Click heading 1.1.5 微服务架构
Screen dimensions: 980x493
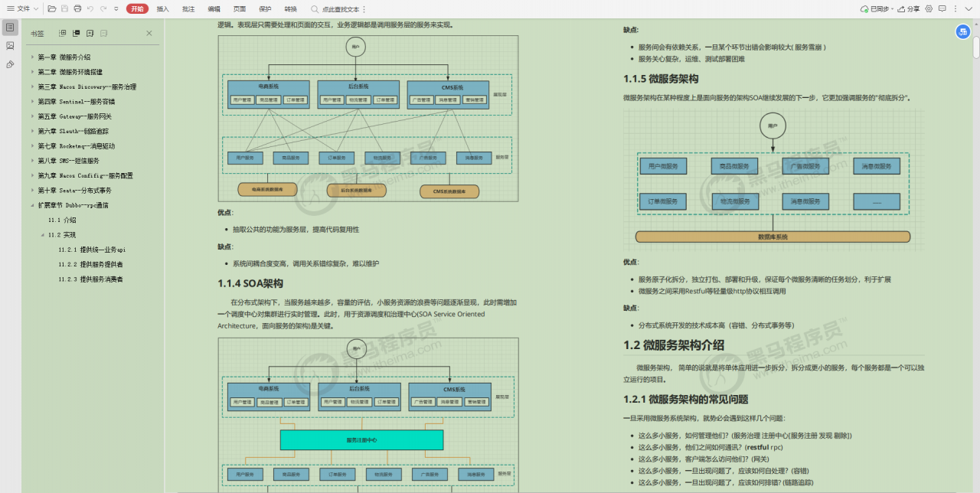click(661, 79)
